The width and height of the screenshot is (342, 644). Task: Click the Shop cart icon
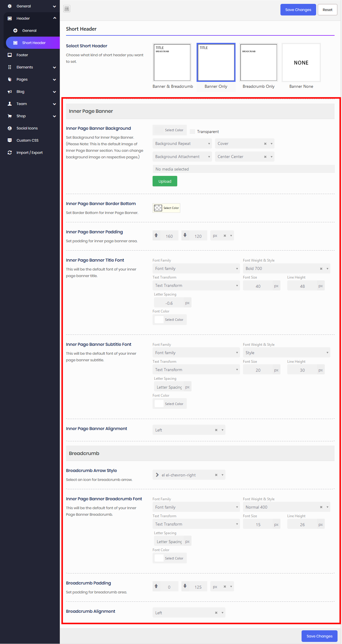click(10, 116)
